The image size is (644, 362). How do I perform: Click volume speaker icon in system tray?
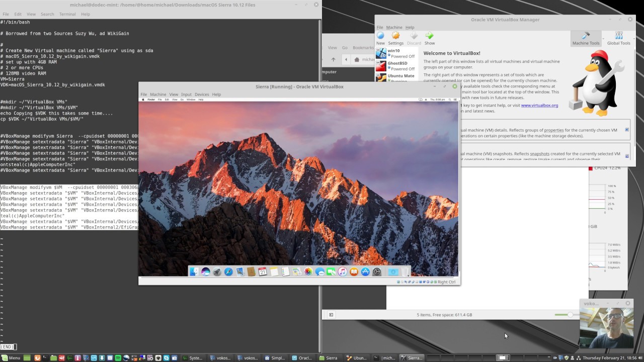(641, 358)
